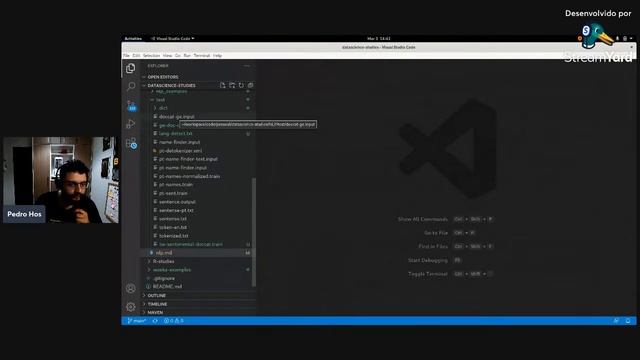The image size is (640, 360).
Task: Click the notifications bell in status bar
Action: (628, 321)
